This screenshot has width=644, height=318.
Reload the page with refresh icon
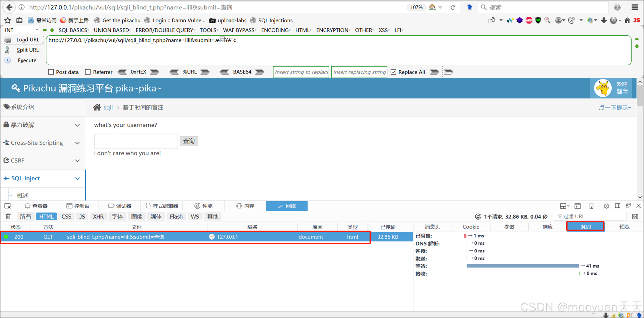pyautogui.click(x=453, y=7)
